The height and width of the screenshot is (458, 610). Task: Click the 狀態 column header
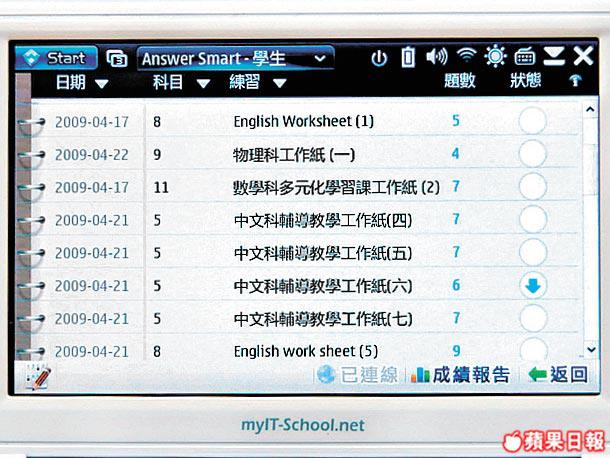[x=526, y=81]
